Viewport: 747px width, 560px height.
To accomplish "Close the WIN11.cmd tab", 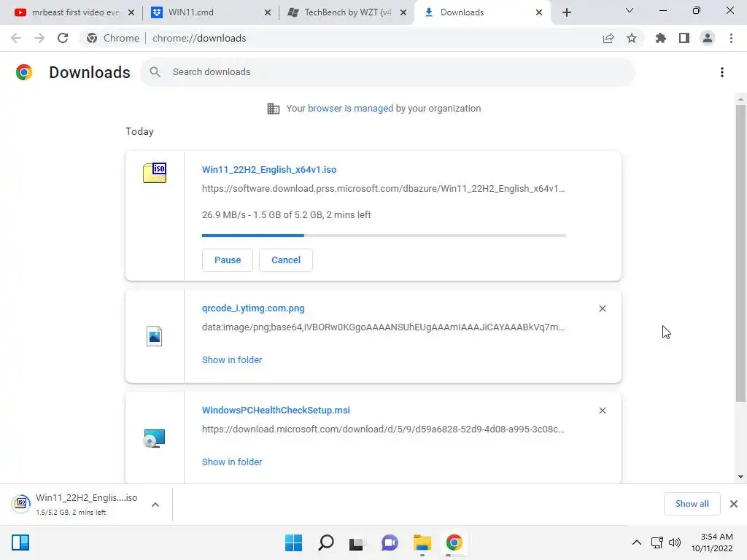I will click(267, 12).
